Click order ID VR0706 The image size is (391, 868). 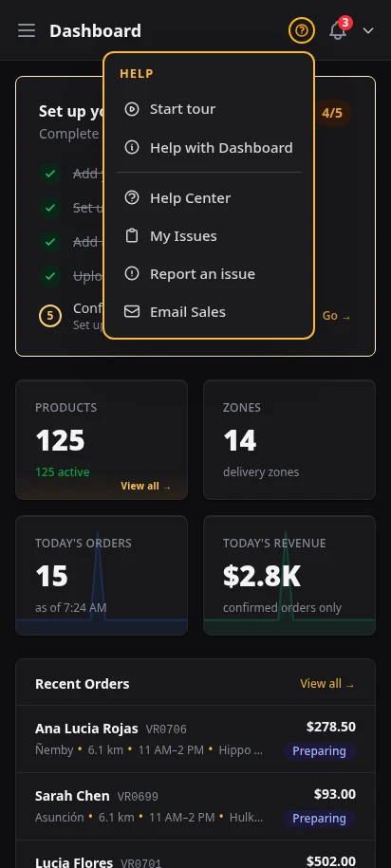(166, 729)
